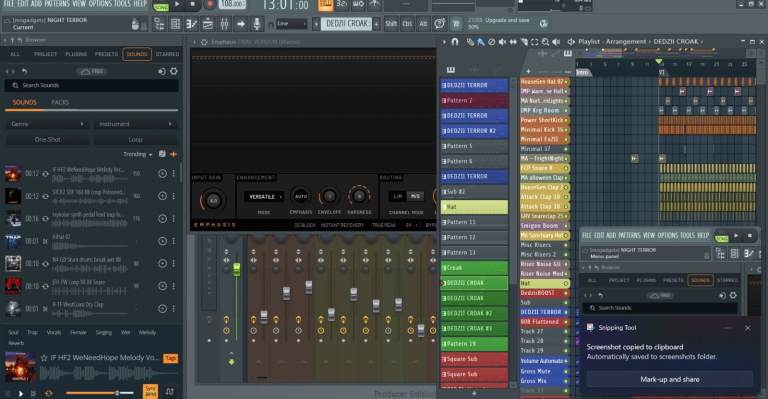This screenshot has width=768, height=399.
Task: Mute the Power ShortKick track via its dot
Action: 566,120
